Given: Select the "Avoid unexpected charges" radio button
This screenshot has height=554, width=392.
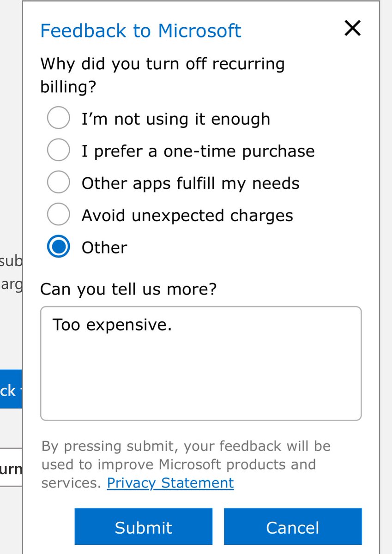Looking at the screenshot, I should (59, 215).
